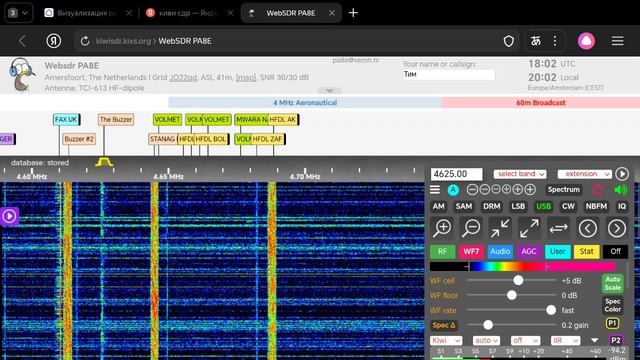
Task: Click the Yandex "Я" home icon
Action: coord(53,41)
